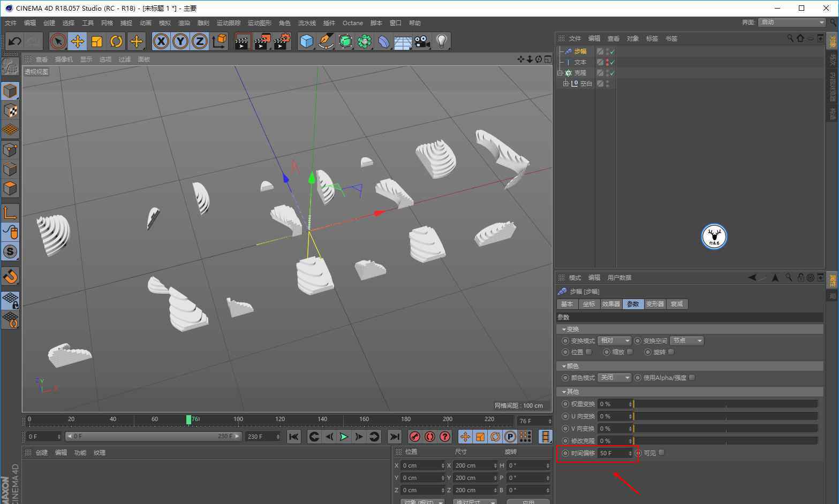
Task: Play the animation forward
Action: (344, 437)
